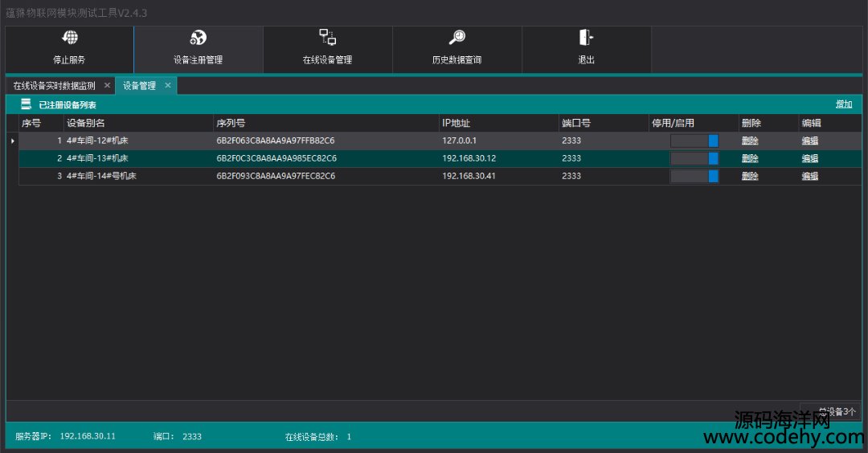Click the 编辑 column header
Screen dimensions: 868x453
click(x=829, y=123)
